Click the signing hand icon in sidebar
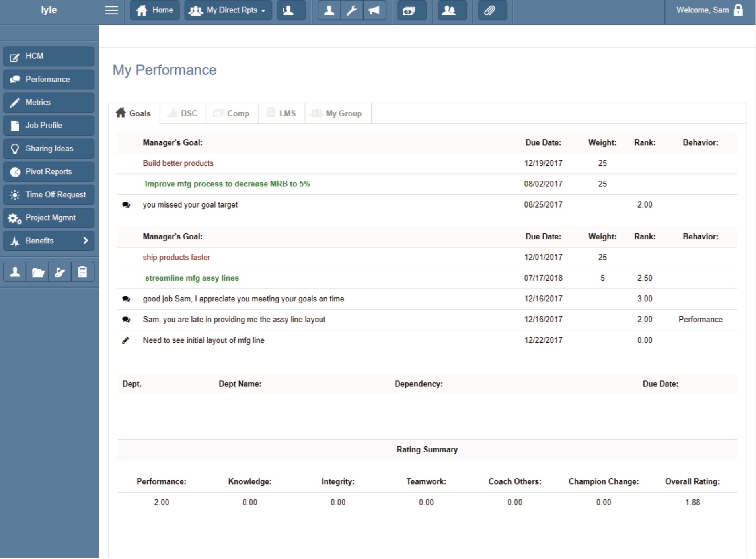Screen dimensions: 756x559 pyautogui.click(x=60, y=272)
